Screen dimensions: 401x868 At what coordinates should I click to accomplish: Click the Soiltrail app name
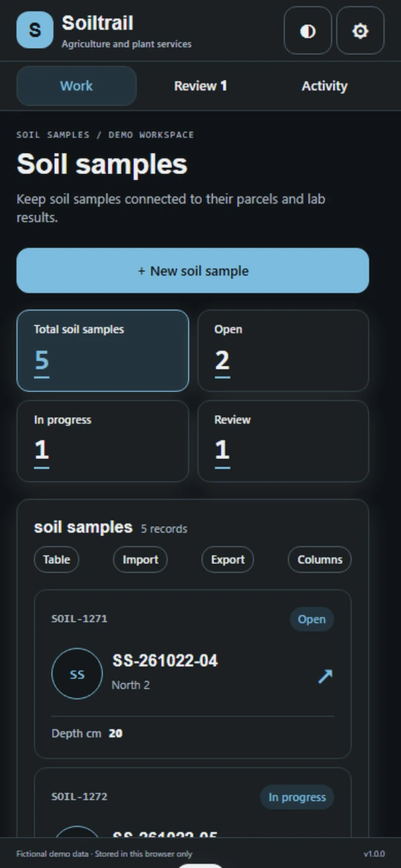tap(98, 23)
